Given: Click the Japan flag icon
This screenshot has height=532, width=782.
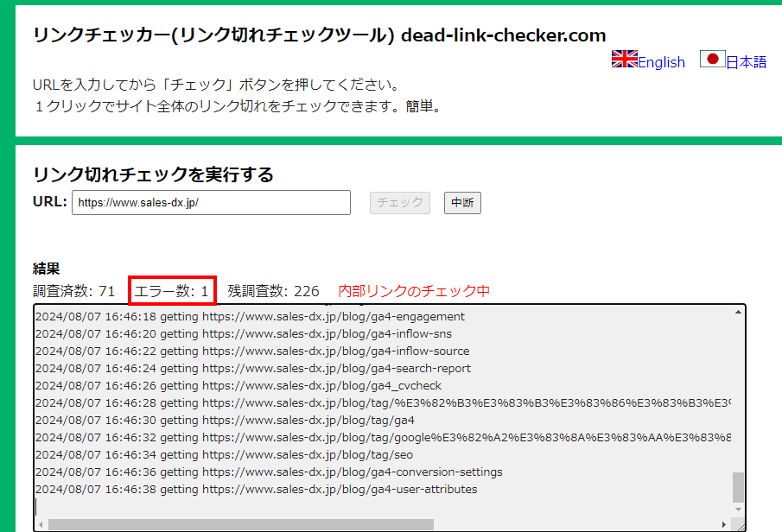Looking at the screenshot, I should [712, 59].
